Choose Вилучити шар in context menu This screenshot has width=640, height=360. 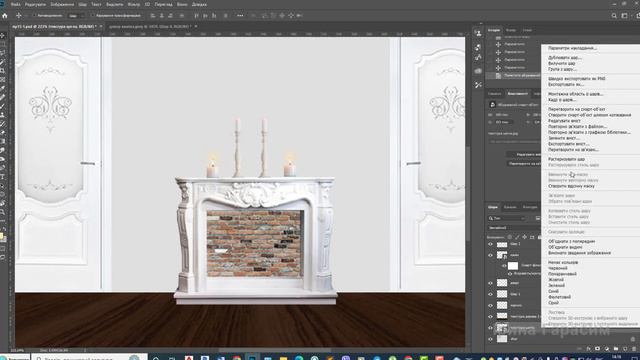click(x=562, y=63)
